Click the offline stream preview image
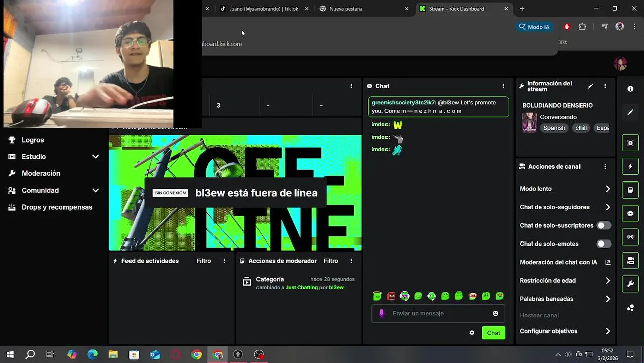644x363 pixels. [235, 193]
